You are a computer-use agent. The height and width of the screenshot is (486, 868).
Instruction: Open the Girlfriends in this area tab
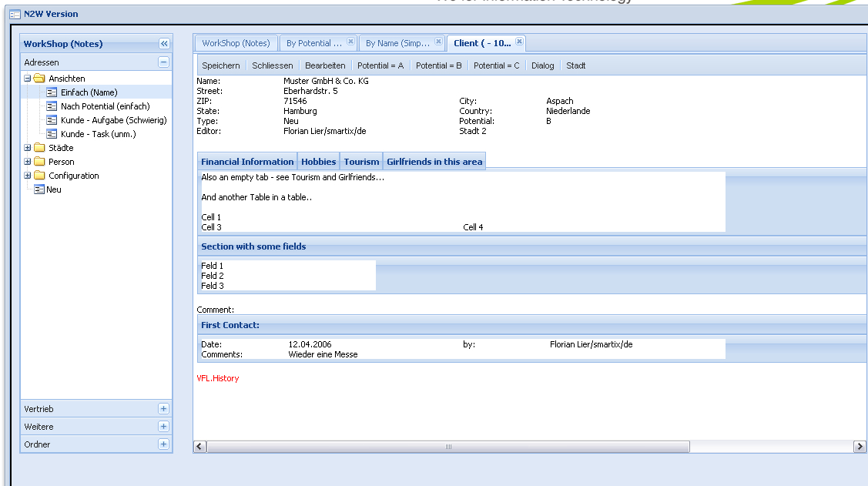pos(434,162)
